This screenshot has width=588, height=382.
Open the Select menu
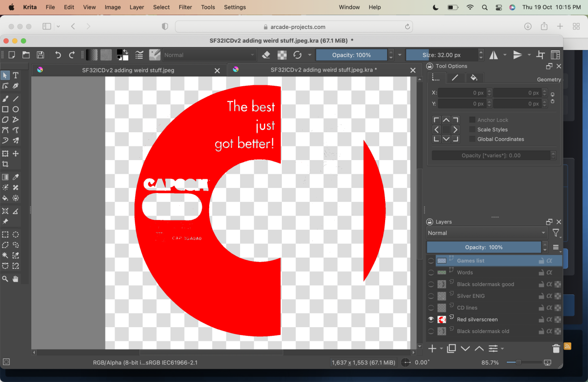click(x=161, y=7)
